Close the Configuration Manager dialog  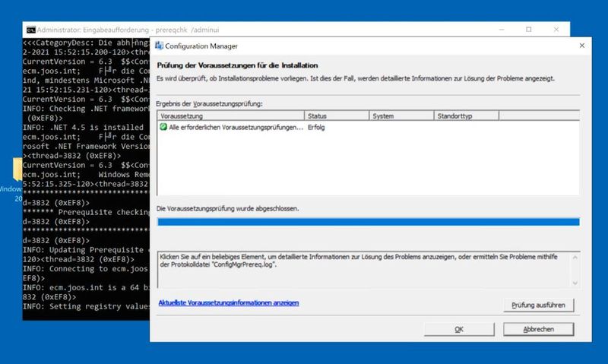click(581, 46)
